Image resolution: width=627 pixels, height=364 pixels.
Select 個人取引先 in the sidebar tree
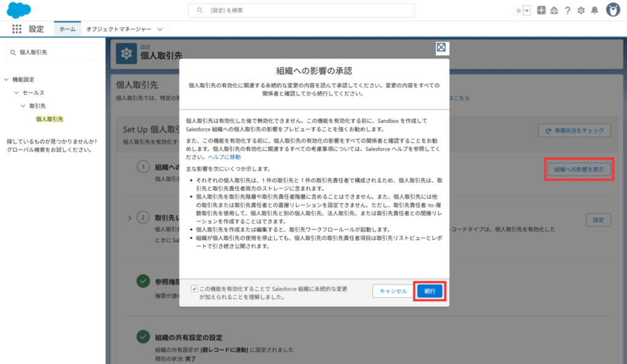pos(49,119)
